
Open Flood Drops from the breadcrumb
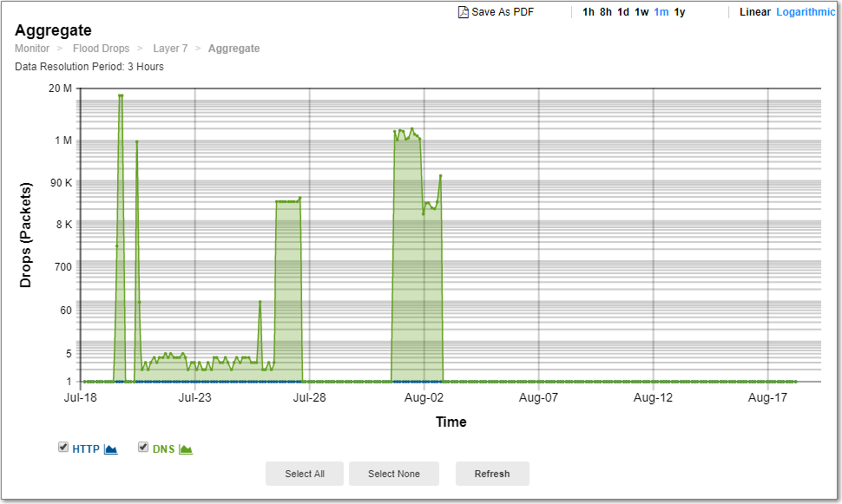(x=101, y=49)
